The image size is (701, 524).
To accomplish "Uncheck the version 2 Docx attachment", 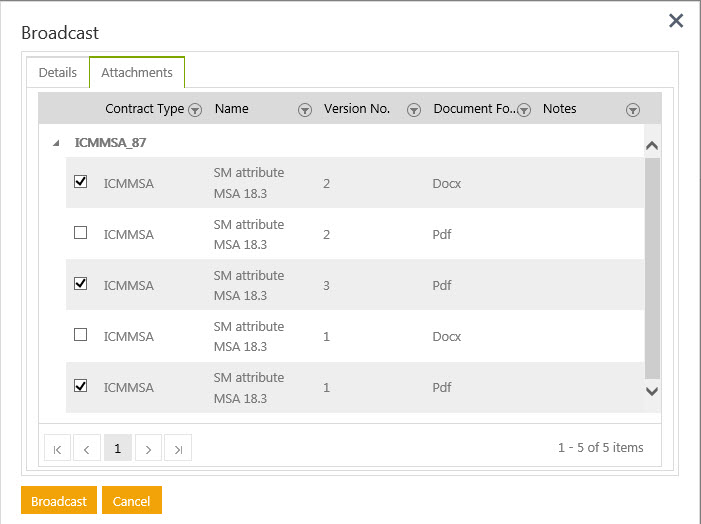I will [x=81, y=182].
